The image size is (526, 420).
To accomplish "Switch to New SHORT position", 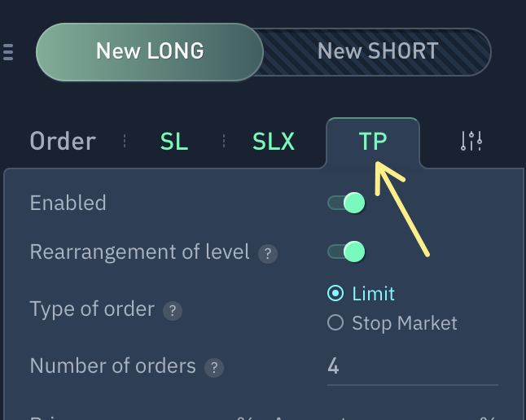I will tap(378, 51).
